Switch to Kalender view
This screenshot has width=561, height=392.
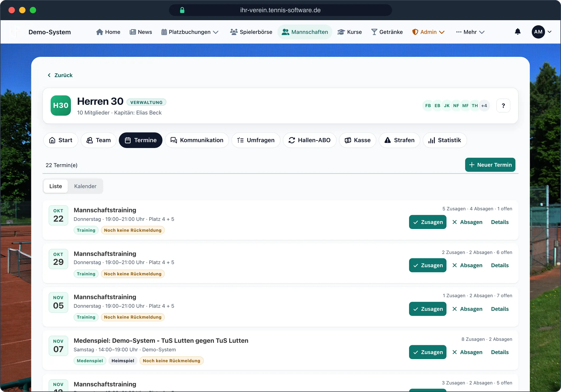pyautogui.click(x=85, y=186)
